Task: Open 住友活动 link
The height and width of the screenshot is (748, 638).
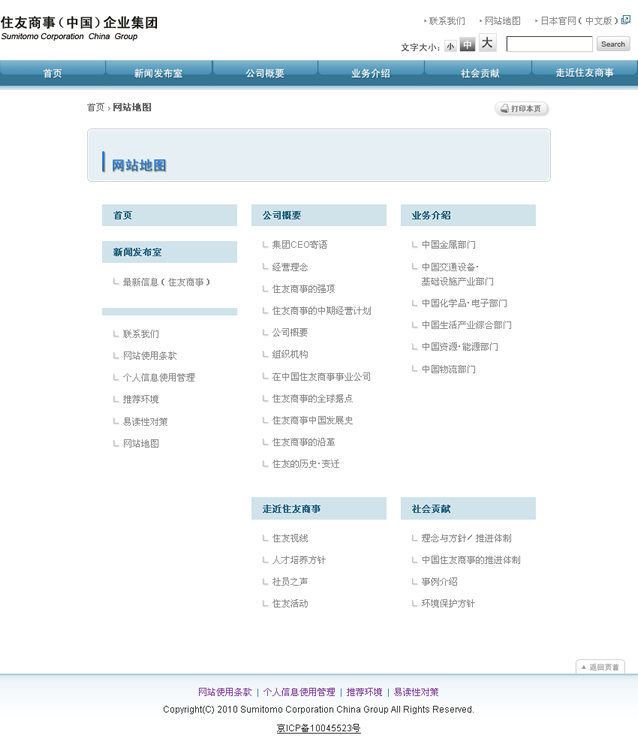Action: (x=290, y=603)
